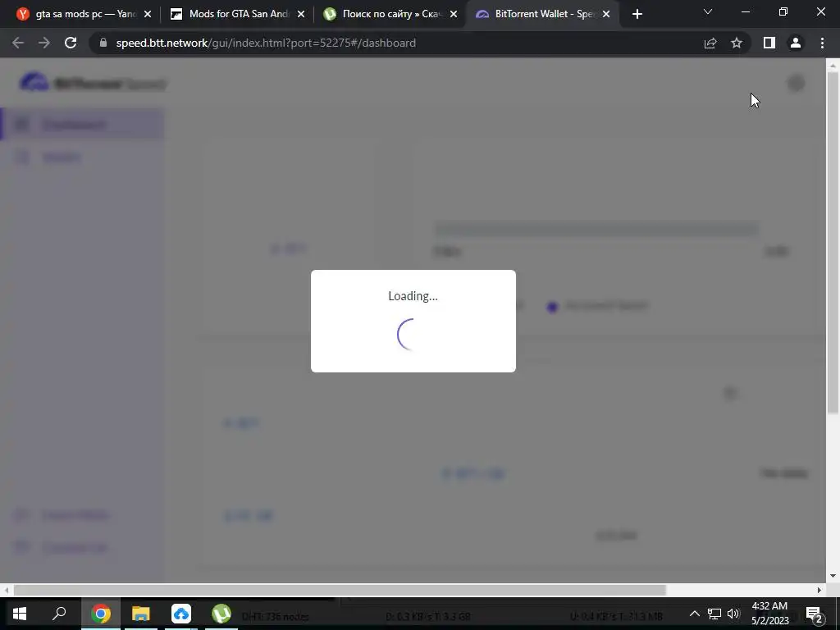
Task: Open the clock showing 4:32 AM
Action: tap(769, 614)
